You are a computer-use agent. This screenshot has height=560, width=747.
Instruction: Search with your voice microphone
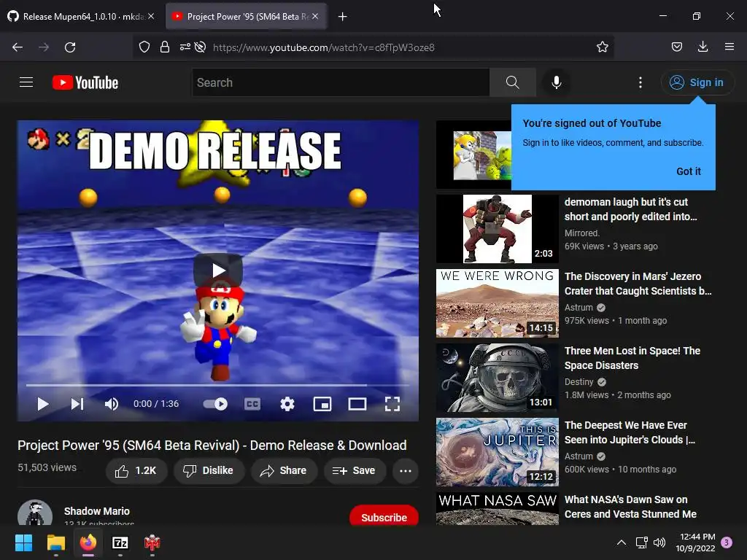pos(556,82)
